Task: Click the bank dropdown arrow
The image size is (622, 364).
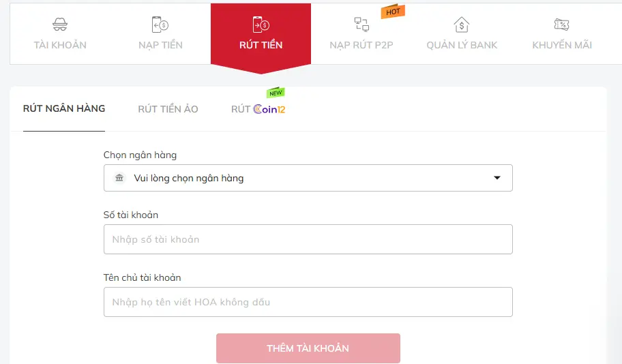Action: [x=497, y=178]
